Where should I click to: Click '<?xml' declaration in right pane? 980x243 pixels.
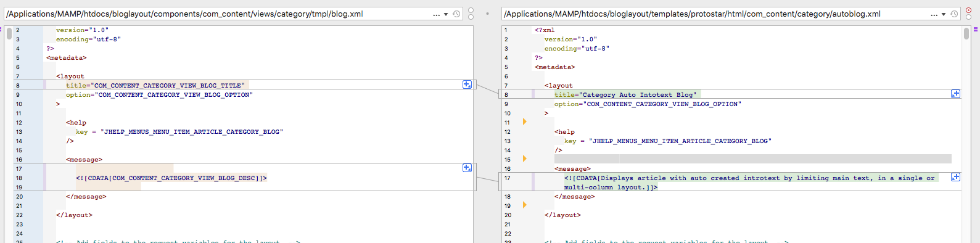(x=545, y=30)
